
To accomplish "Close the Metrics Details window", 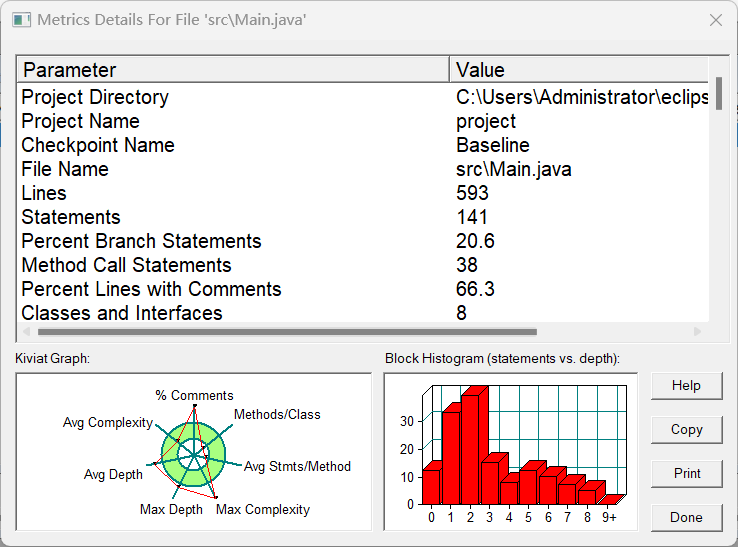I will pyautogui.click(x=716, y=20).
